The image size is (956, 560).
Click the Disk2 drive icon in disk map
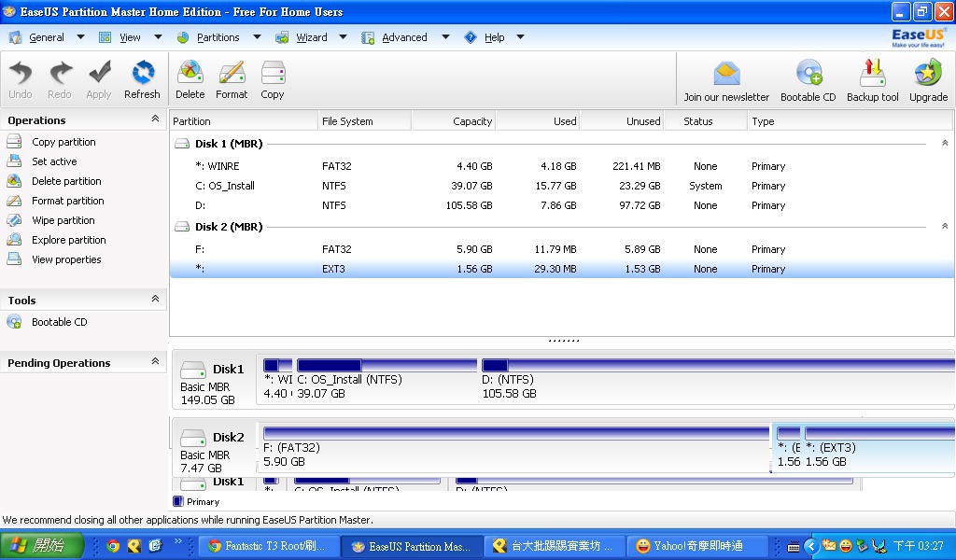pos(193,438)
